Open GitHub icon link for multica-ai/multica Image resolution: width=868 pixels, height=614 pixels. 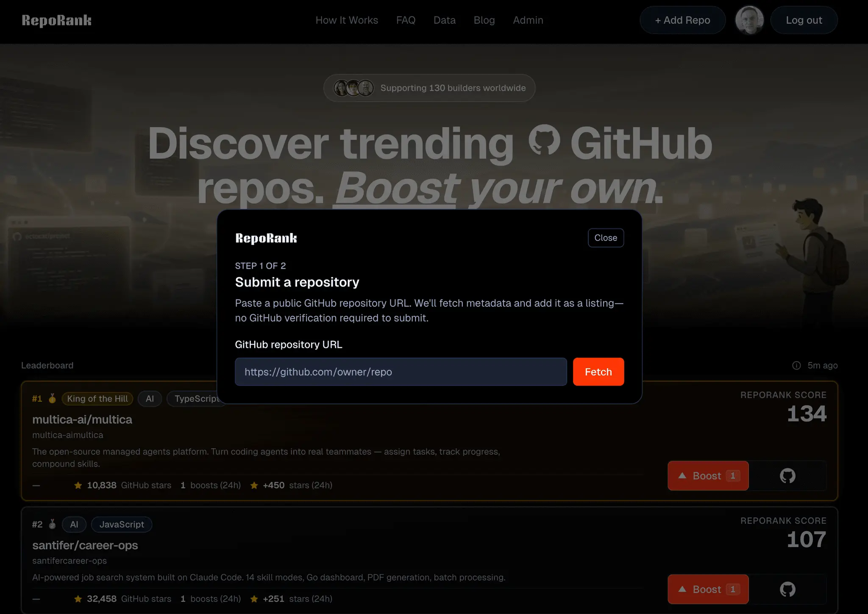click(x=787, y=476)
